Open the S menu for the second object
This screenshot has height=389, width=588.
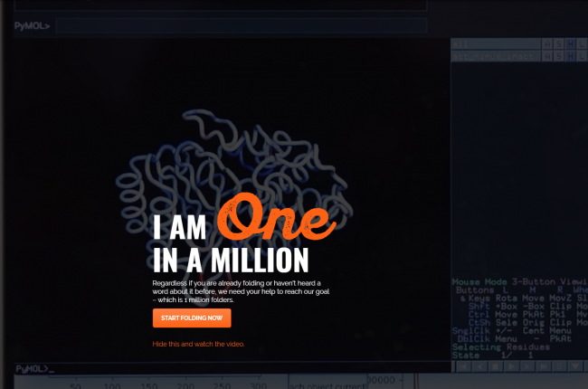558,56
